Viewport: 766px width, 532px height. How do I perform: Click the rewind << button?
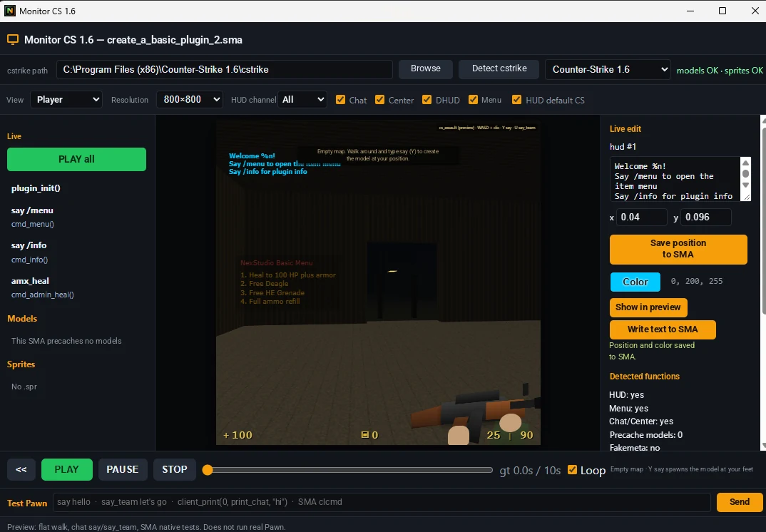[21, 469]
